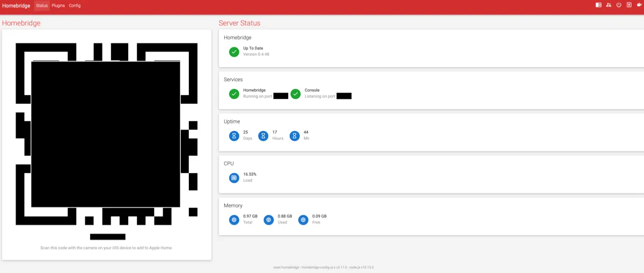Open the Config tab
This screenshot has height=273, width=644.
pyautogui.click(x=75, y=5)
